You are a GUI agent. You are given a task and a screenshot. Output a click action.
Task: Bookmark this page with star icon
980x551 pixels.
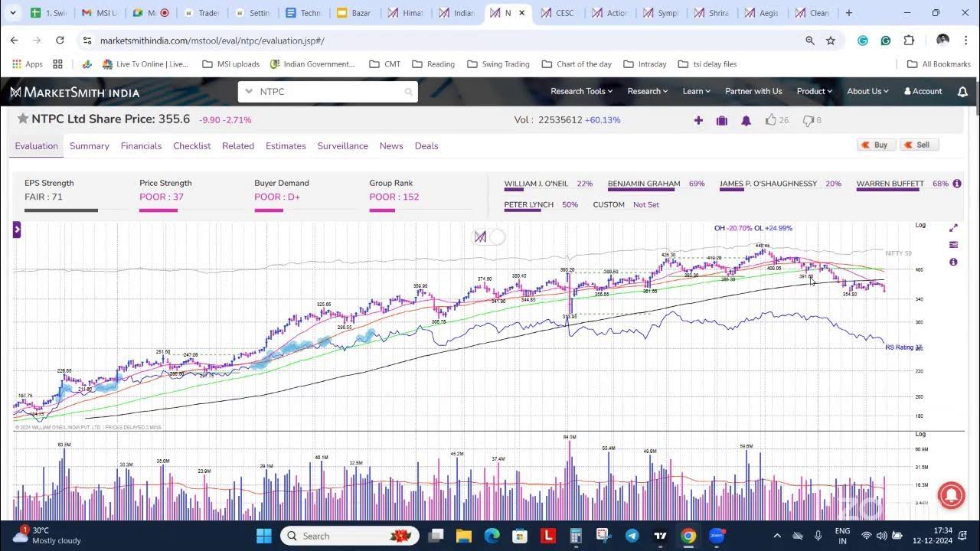[831, 40]
